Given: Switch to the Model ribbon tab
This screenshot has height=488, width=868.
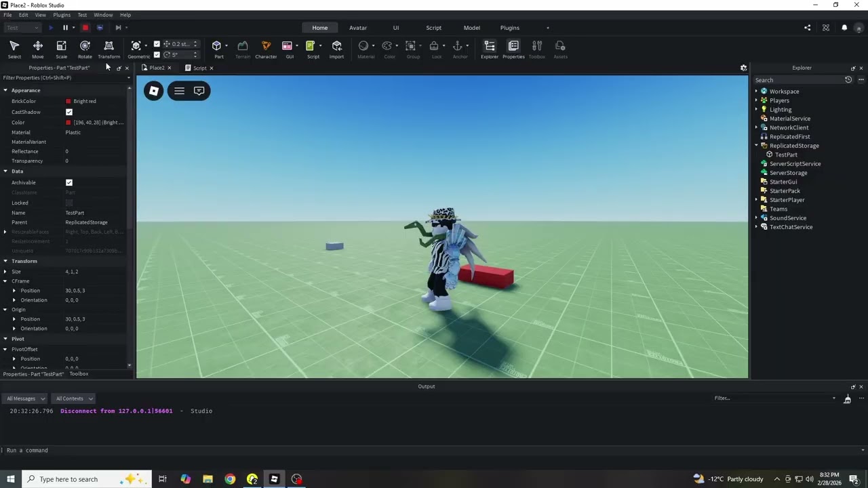Looking at the screenshot, I should pos(472,28).
